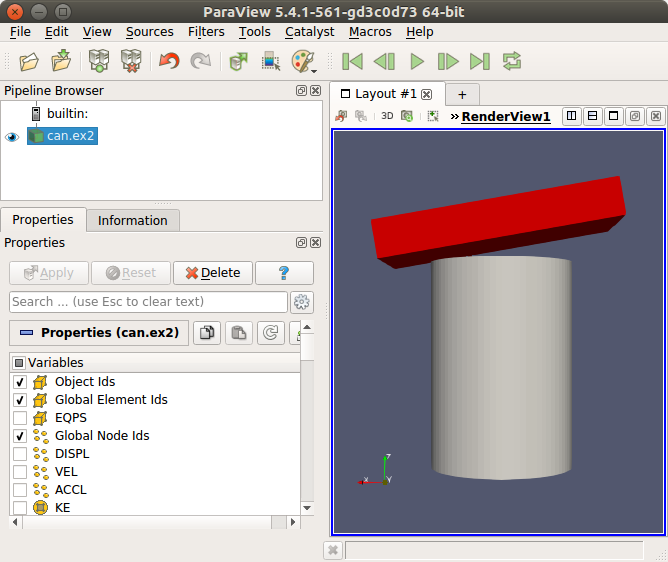Viewport: 668px width, 562px height.
Task: Jump to the last frame
Action: pyautogui.click(x=480, y=61)
